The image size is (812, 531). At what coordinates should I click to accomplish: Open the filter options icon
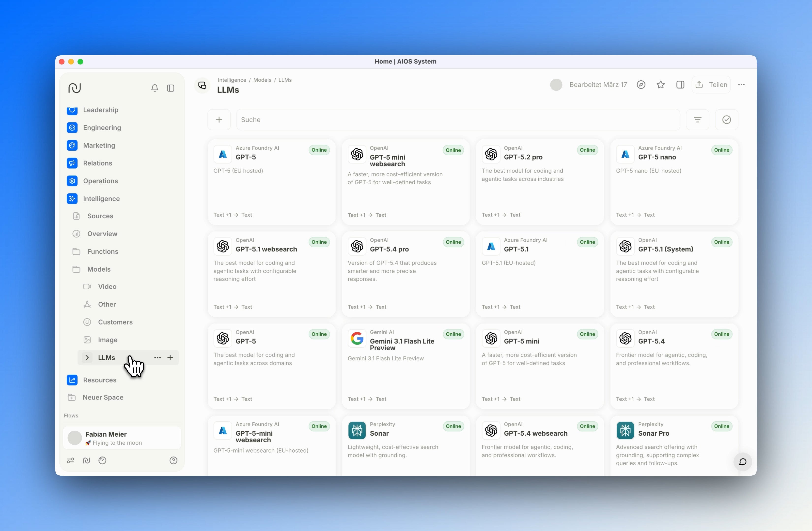point(697,120)
